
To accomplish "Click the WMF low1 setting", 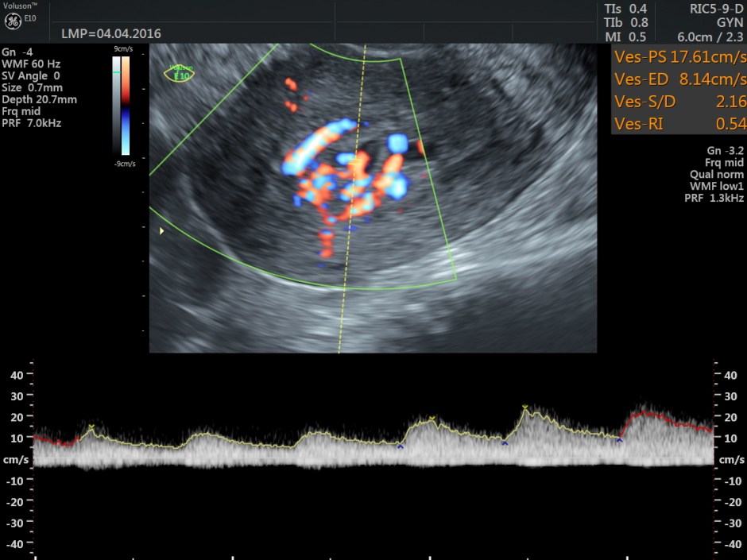I will [x=718, y=186].
